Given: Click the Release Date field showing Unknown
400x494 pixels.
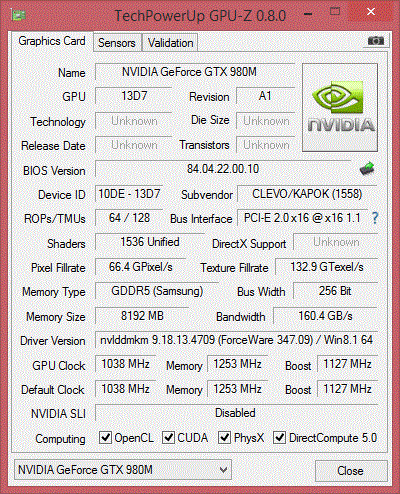Looking at the screenshot, I should point(134,145).
